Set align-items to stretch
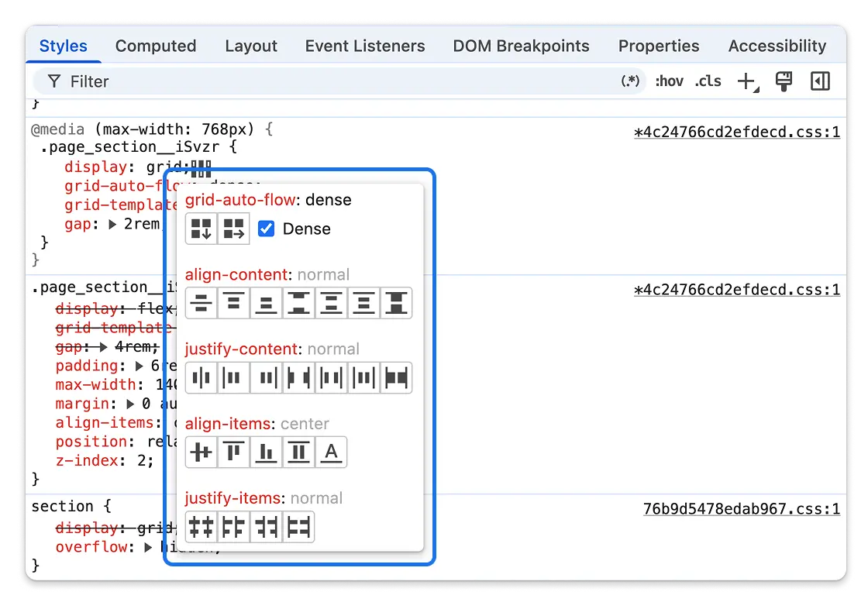 click(298, 452)
